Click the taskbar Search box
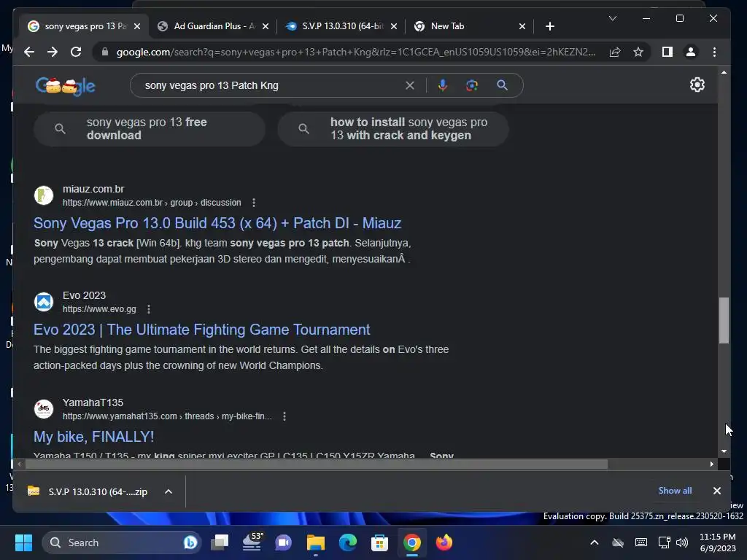This screenshot has width=747, height=560. point(121,542)
